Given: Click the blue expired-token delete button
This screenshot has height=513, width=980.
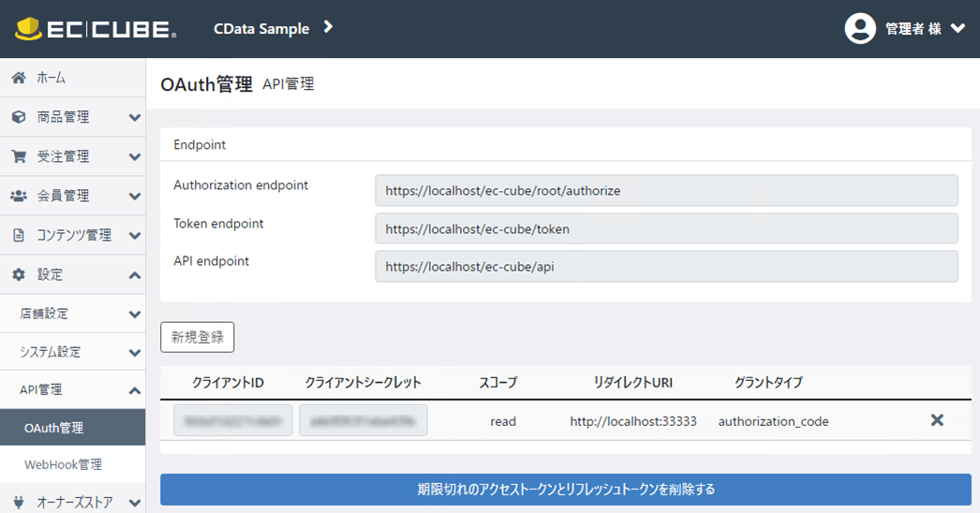Looking at the screenshot, I should click(565, 490).
